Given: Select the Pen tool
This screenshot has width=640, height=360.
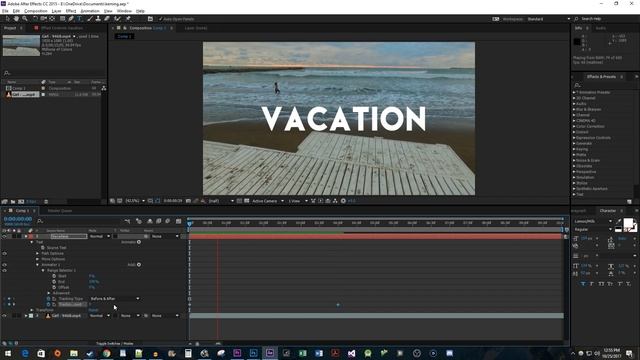Looking at the screenshot, I should [x=71, y=19].
